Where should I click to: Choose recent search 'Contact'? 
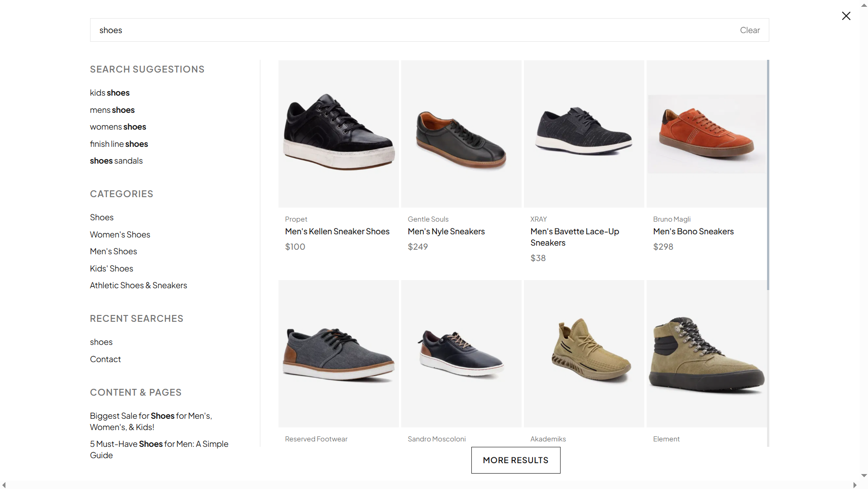tap(105, 359)
